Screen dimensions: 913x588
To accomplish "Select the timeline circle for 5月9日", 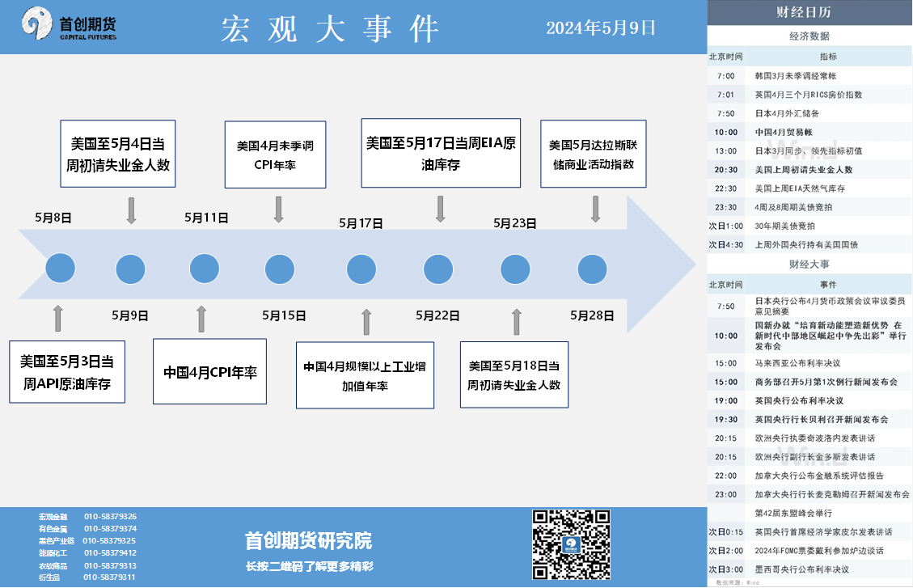I will point(130,269).
